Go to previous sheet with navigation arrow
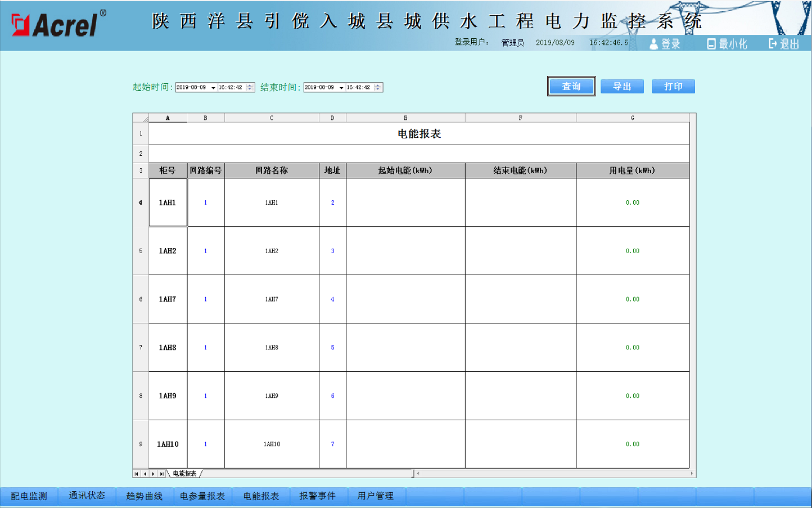Screen dimensions: 812x508 point(145,474)
